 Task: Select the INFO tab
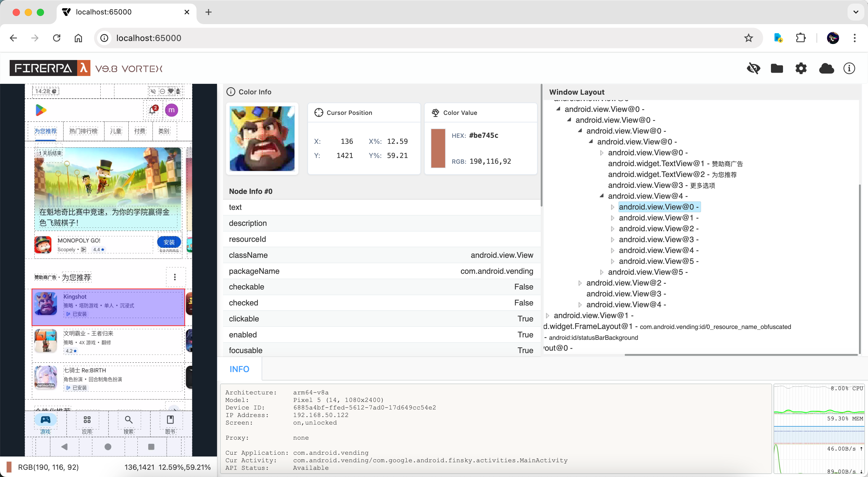tap(239, 369)
